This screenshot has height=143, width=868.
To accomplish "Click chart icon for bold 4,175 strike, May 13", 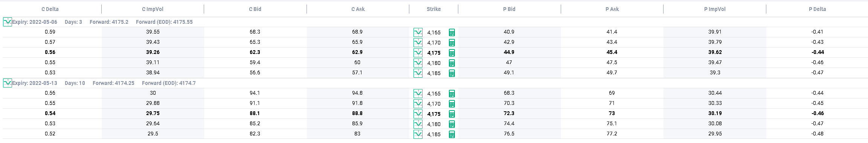I will tap(418, 114).
